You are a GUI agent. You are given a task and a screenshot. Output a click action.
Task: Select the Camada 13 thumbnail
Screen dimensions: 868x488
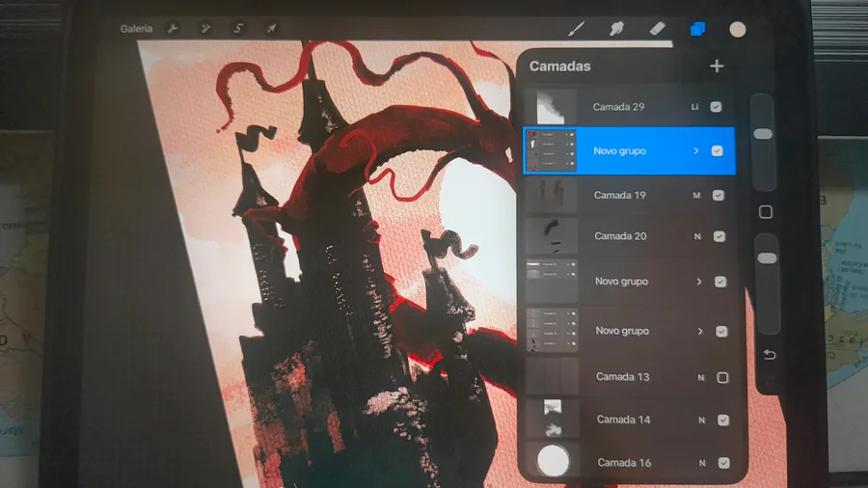[x=553, y=376]
